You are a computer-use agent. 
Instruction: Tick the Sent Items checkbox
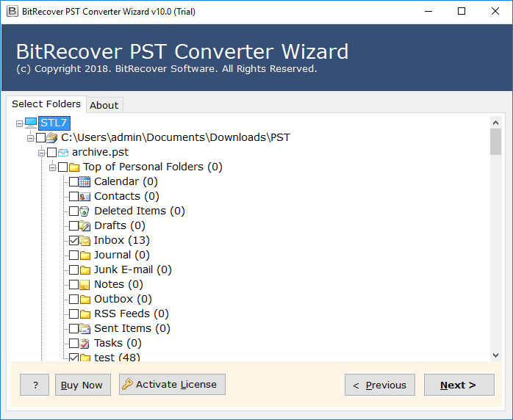tap(74, 328)
